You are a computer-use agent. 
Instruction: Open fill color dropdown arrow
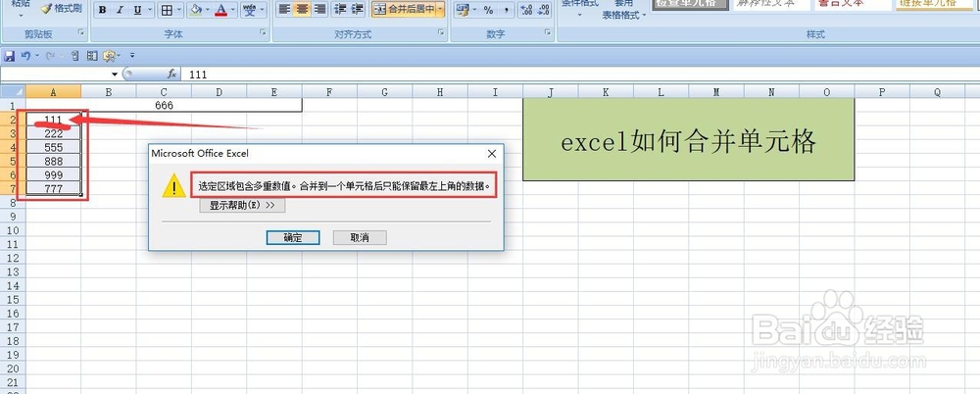pos(208,10)
